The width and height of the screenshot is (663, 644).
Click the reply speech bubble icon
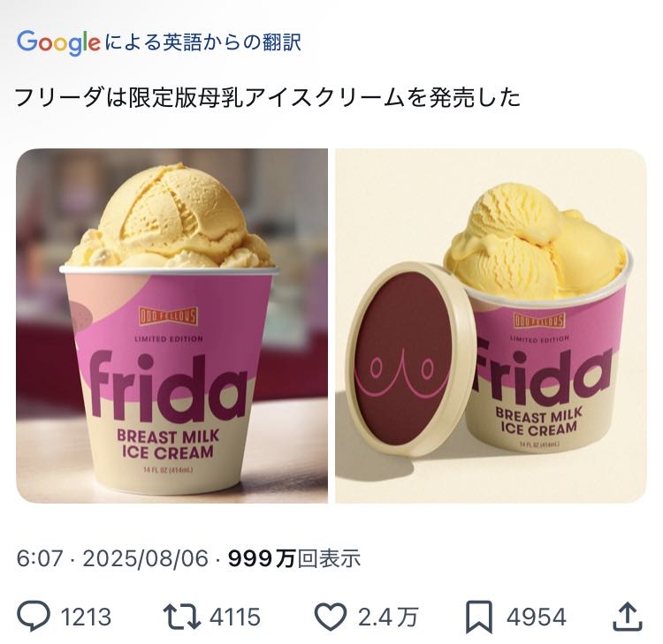click(34, 616)
